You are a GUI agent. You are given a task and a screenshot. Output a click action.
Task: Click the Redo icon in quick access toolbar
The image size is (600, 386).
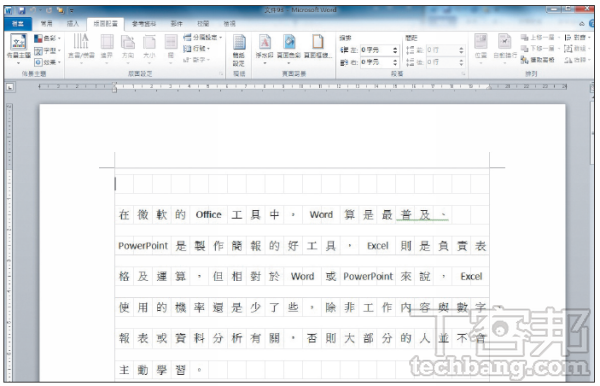pyautogui.click(x=49, y=10)
